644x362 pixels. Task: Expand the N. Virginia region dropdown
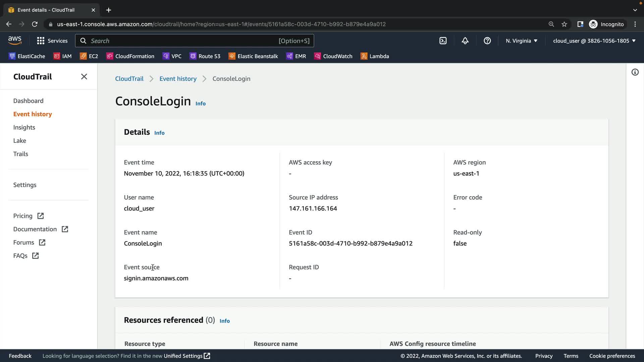pos(522,41)
